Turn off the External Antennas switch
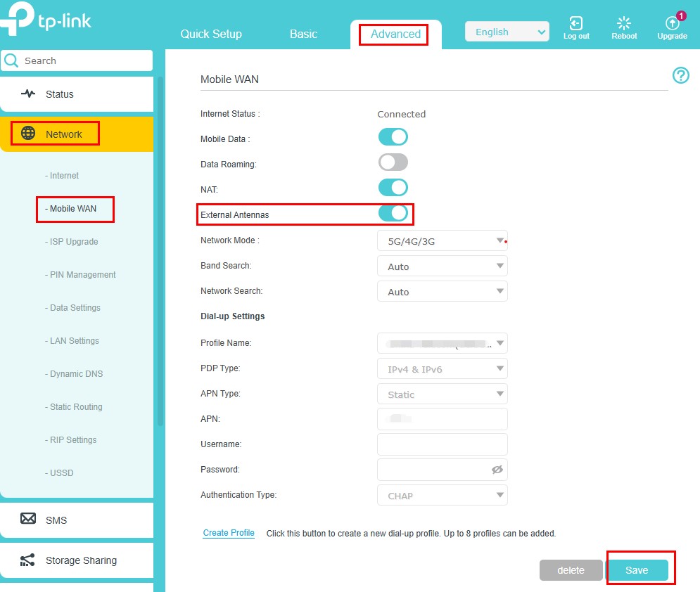This screenshot has width=700, height=592. pos(393,212)
